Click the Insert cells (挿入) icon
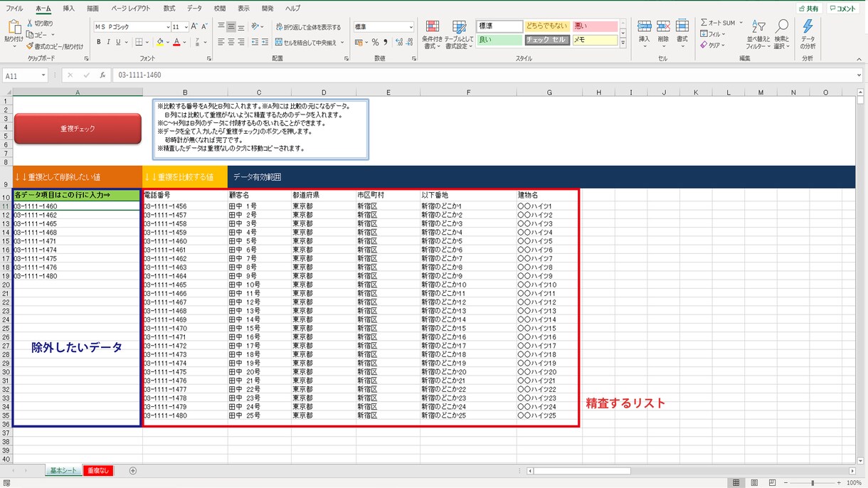This screenshot has width=868, height=488. (645, 26)
